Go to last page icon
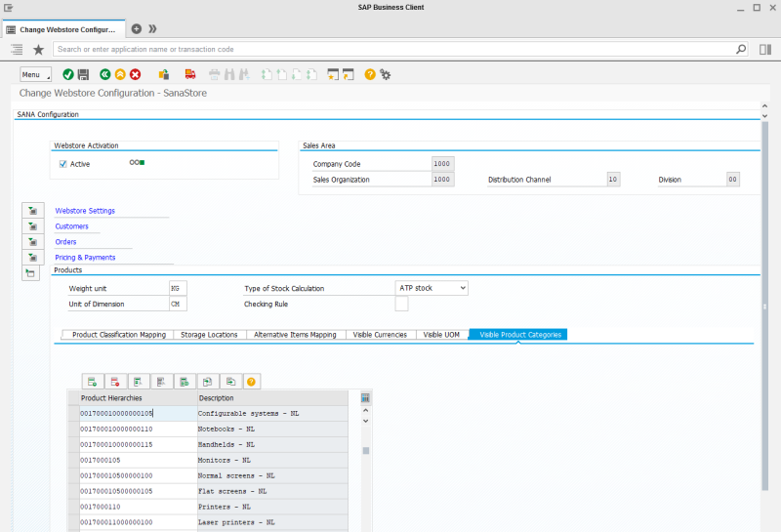The height and width of the screenshot is (532, 781). [311, 75]
